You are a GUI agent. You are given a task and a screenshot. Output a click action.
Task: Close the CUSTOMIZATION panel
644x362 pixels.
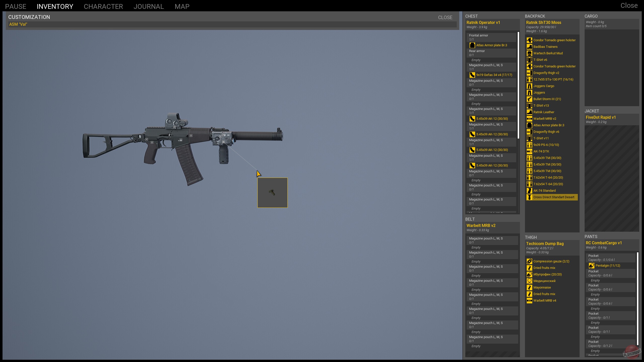click(x=445, y=17)
